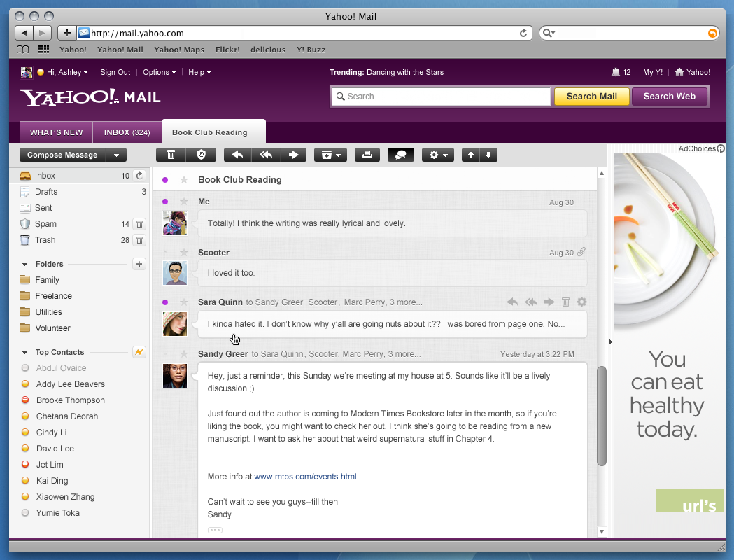Select Book Club Reading tab
Viewport: 734px width, 560px height.
point(213,132)
